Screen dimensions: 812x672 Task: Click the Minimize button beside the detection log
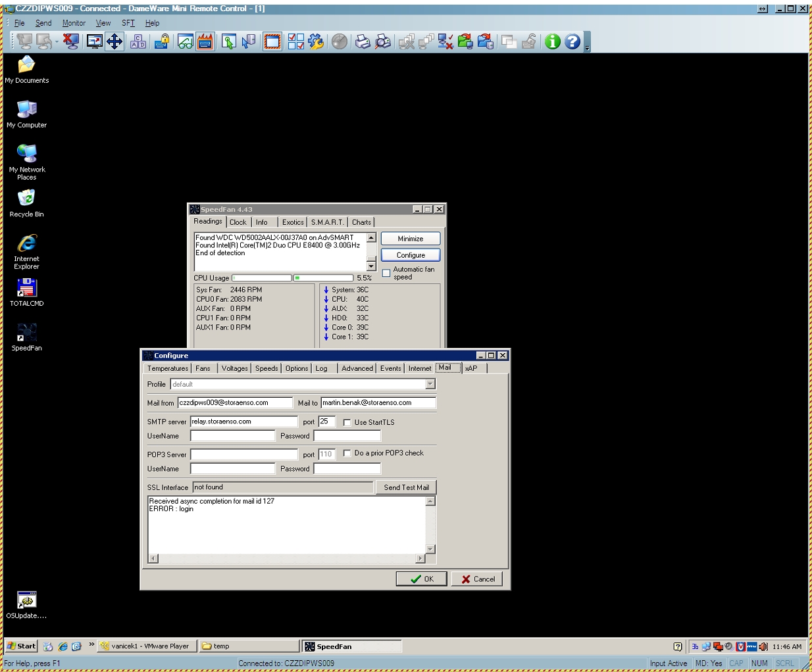pyautogui.click(x=411, y=239)
